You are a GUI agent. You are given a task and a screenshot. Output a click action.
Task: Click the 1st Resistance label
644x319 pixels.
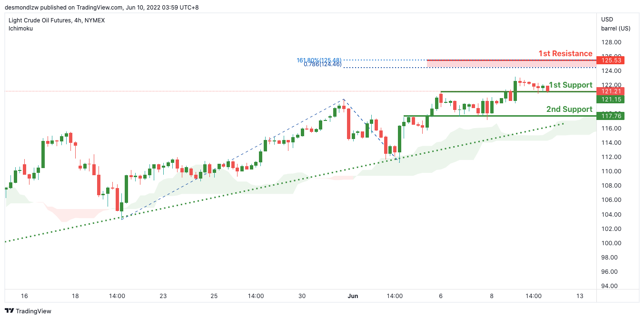[x=565, y=53]
